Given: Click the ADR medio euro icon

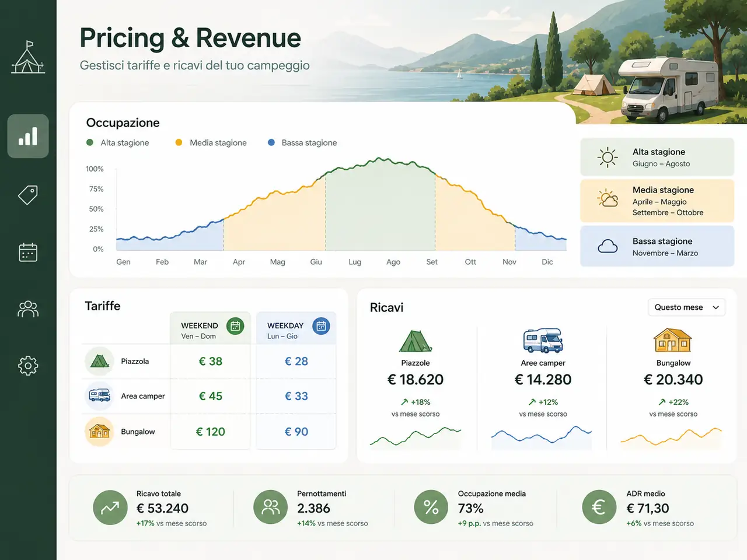Looking at the screenshot, I should [x=599, y=508].
